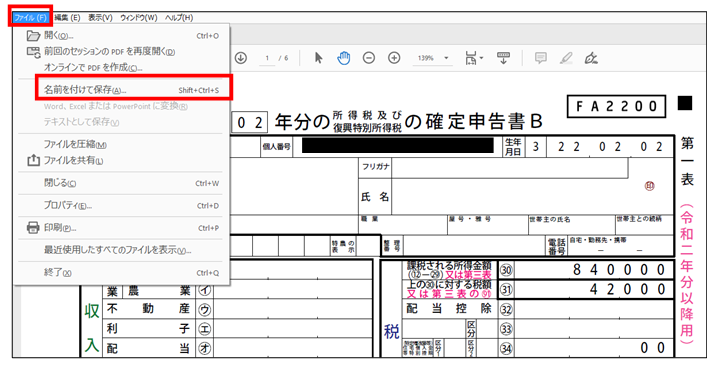
Task: Click the scrolling mode toolbar icon
Action: (503, 58)
